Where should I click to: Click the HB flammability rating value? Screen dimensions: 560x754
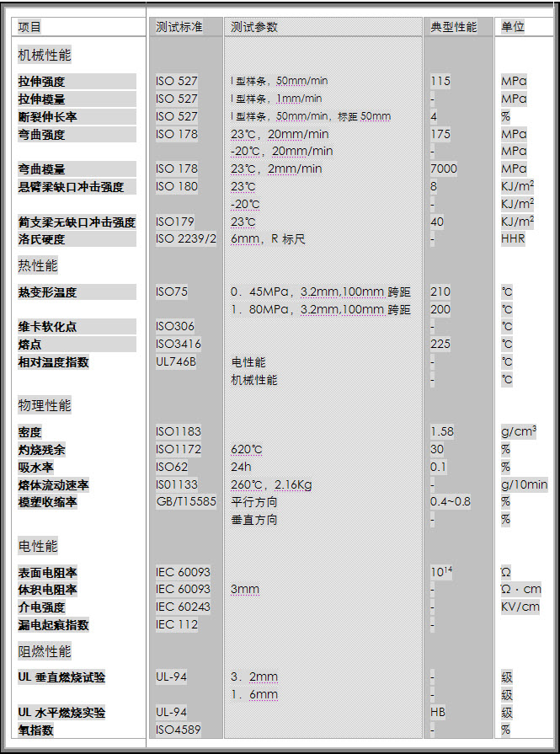click(438, 712)
